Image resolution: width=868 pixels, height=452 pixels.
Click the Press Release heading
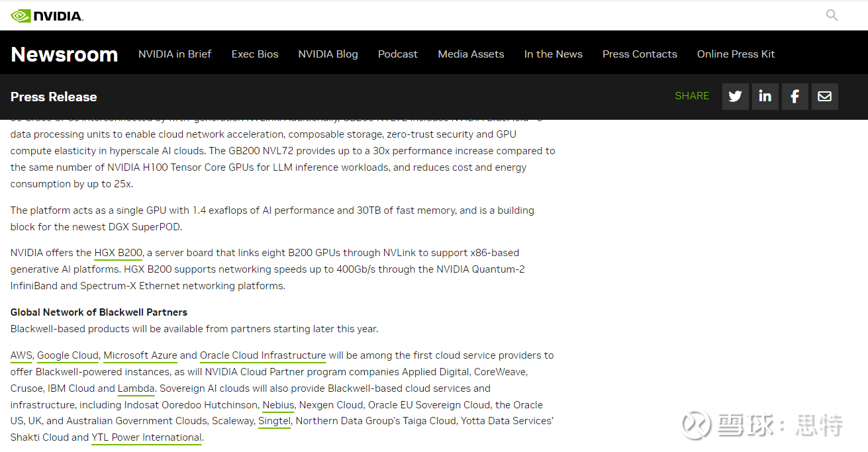point(54,97)
